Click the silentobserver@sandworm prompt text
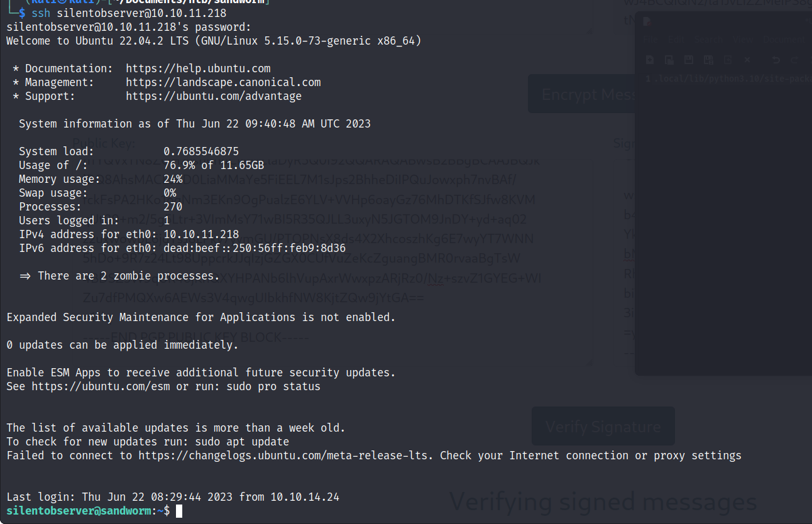This screenshot has width=812, height=524. pos(79,511)
